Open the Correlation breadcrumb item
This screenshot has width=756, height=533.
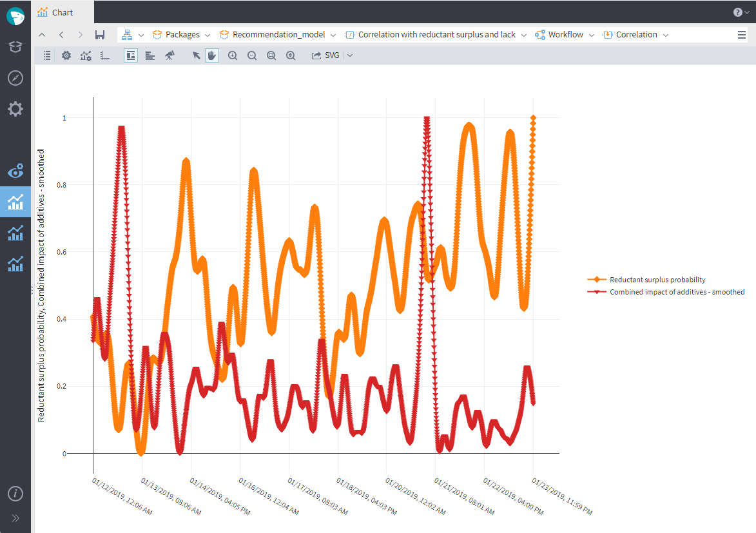click(630, 35)
